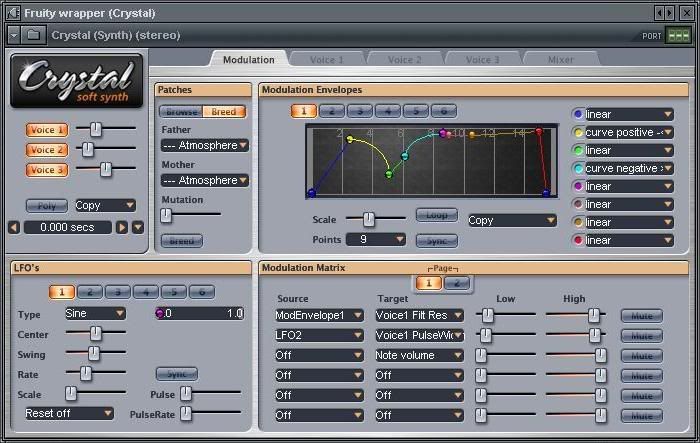Click the LFO Rate slider handle
This screenshot has height=443, width=700.
point(85,372)
